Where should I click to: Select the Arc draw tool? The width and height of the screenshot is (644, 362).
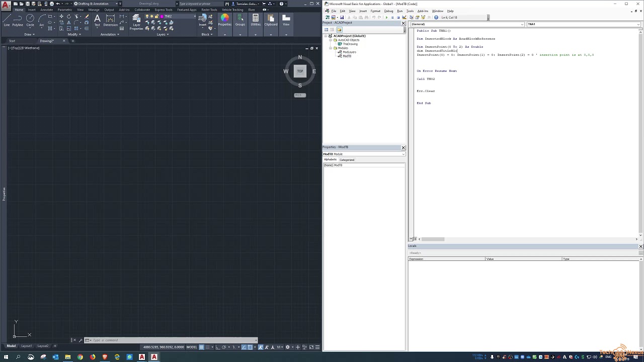coord(42,20)
